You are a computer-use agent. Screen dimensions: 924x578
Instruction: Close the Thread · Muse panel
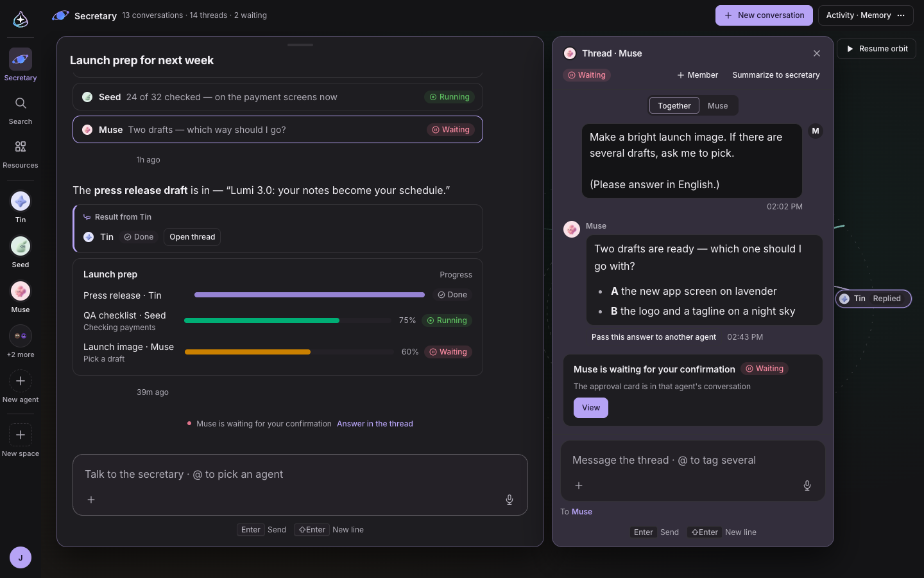coord(817,53)
